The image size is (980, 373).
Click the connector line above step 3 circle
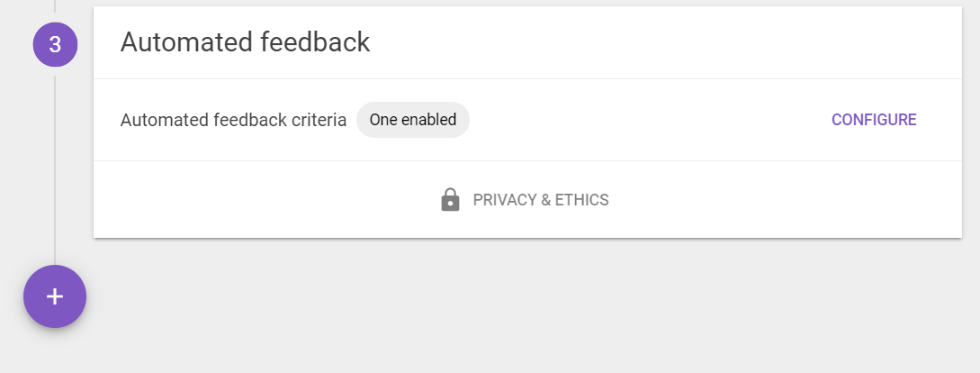tap(55, 6)
